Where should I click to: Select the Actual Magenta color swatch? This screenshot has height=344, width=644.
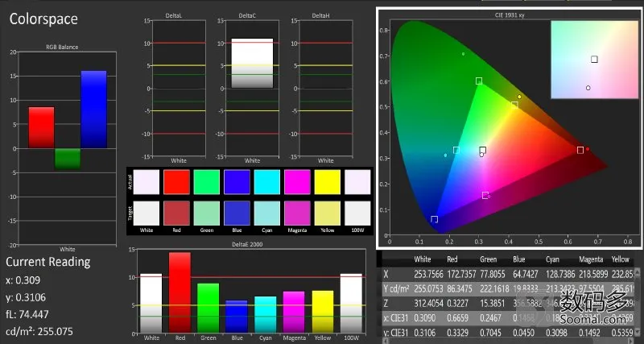pos(297,181)
